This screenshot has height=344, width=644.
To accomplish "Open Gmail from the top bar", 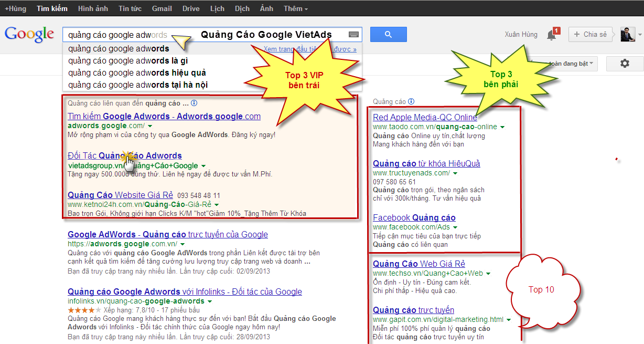I will (162, 8).
